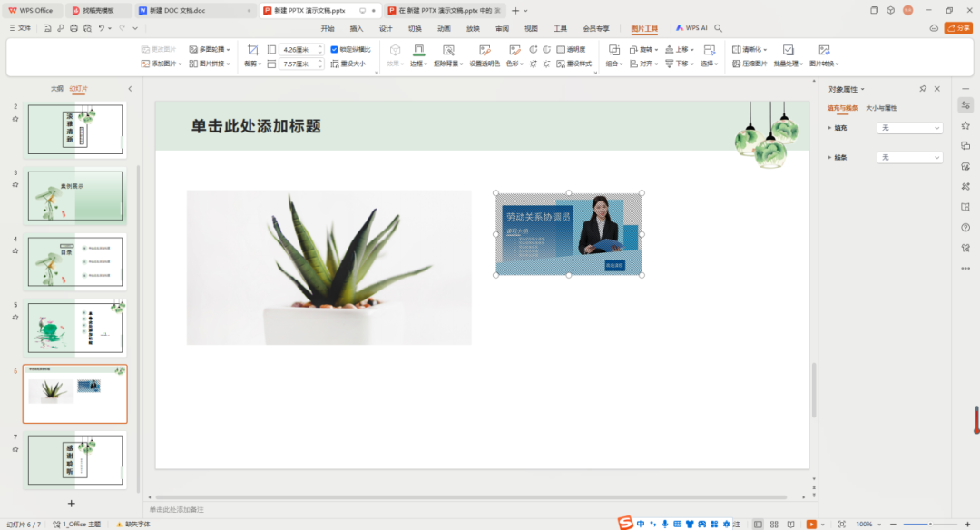Pin the Object Properties (对象属性) panel
Viewport: 980px width, 530px height.
(923, 89)
